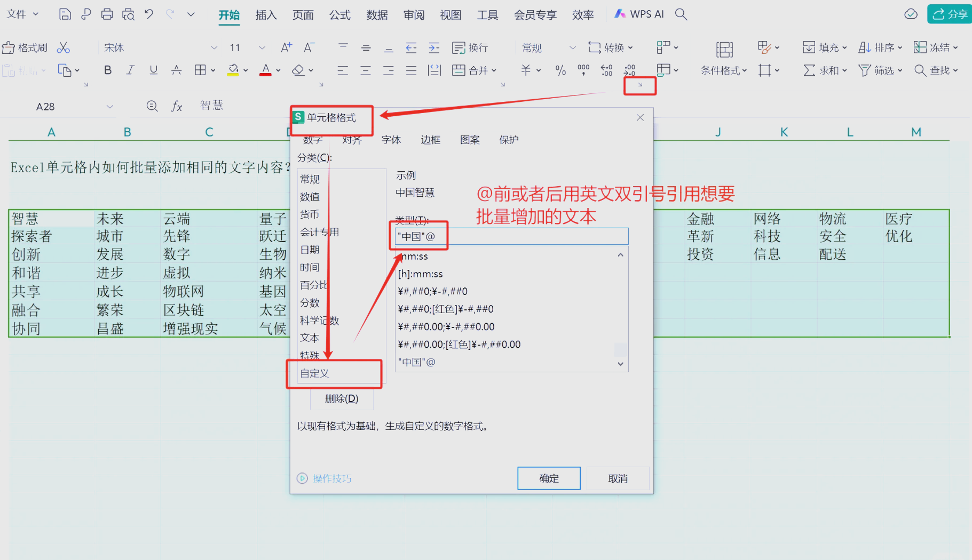Screen dimensions: 972x560
Task: Click the 确定 button in the dialog
Action: tap(549, 478)
